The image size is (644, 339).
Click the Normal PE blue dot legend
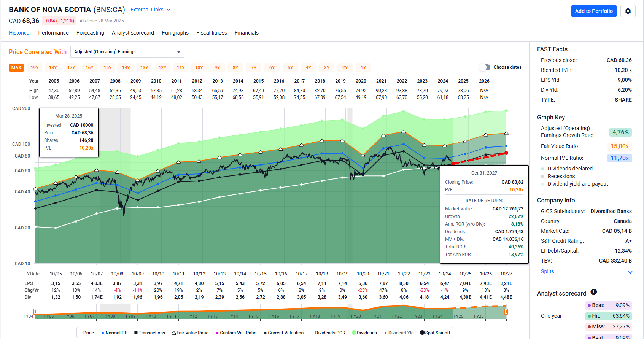point(103,333)
